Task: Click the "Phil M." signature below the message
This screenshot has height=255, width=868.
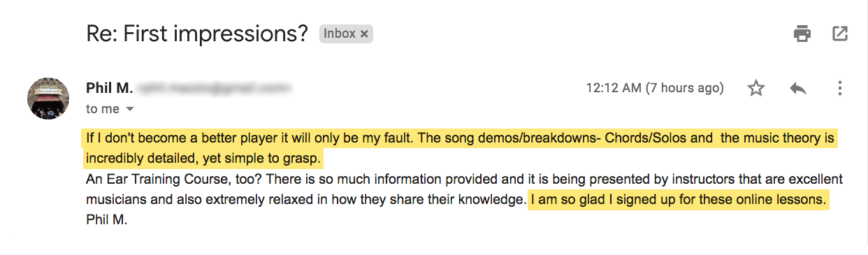Action: click(106, 220)
